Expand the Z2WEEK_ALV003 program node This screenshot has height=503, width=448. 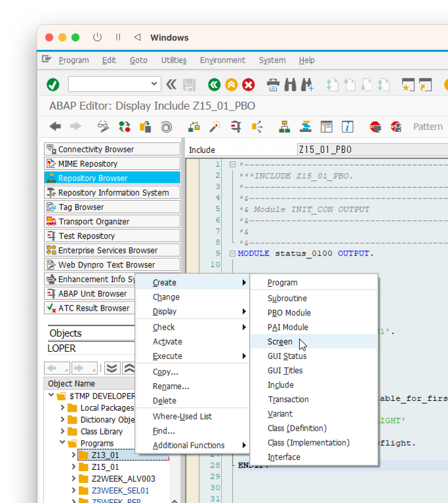point(74,478)
